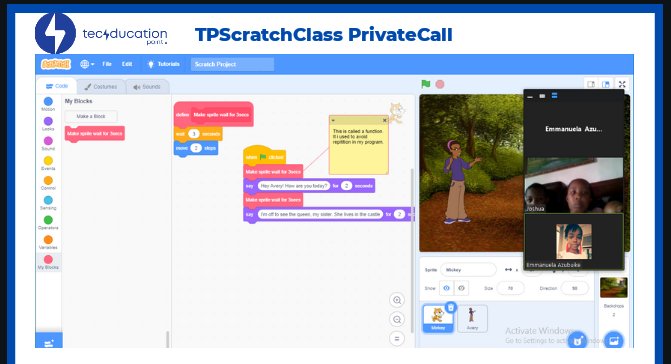Viewport: 671px width, 364px height.
Task: Click palette block Make sprite wait for 3secs
Action: (95, 133)
